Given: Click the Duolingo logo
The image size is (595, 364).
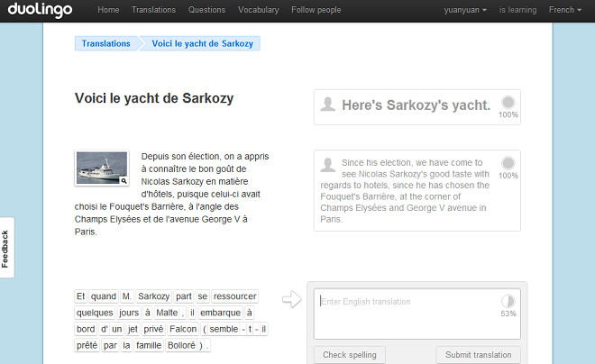Looking at the screenshot, I should pyautogui.click(x=41, y=10).
